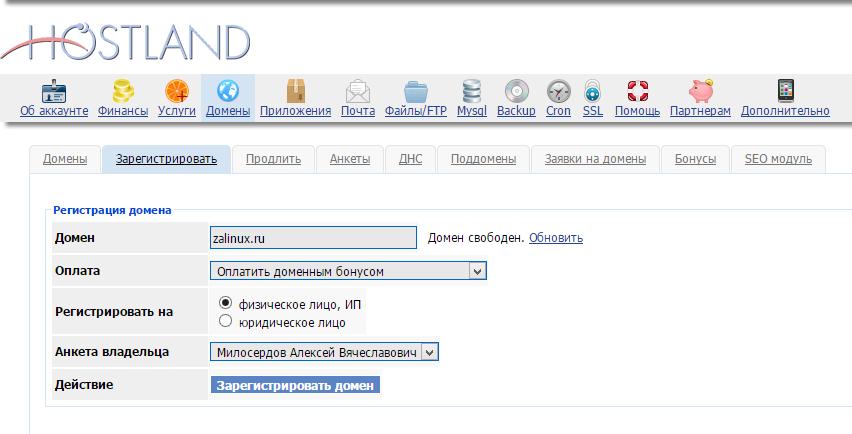Open the Files/FTP folder icon
The width and height of the screenshot is (852, 434).
[416, 91]
